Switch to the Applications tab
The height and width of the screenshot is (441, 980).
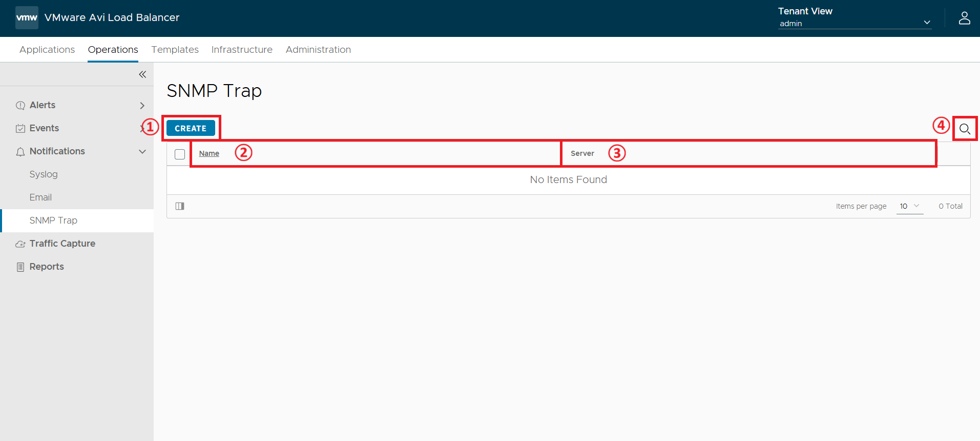click(x=47, y=50)
